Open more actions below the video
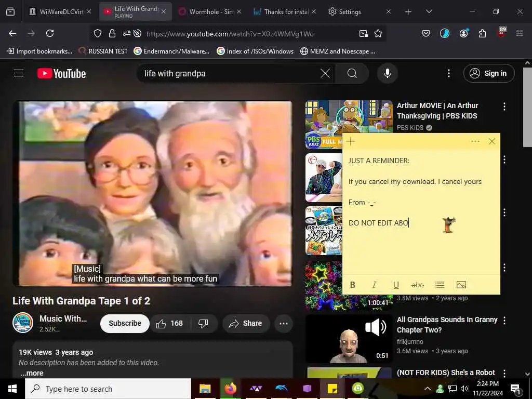This screenshot has height=399, width=532. [284, 324]
